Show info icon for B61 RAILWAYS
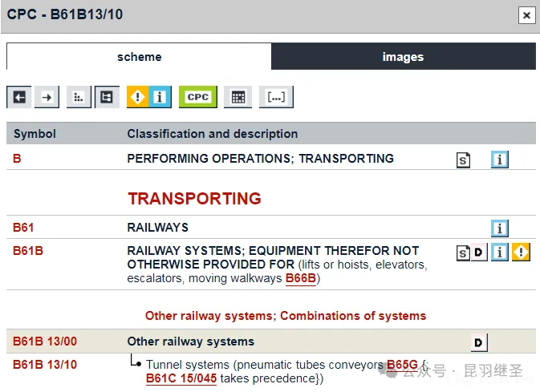Image resolution: width=540 pixels, height=392 pixels. [500, 228]
